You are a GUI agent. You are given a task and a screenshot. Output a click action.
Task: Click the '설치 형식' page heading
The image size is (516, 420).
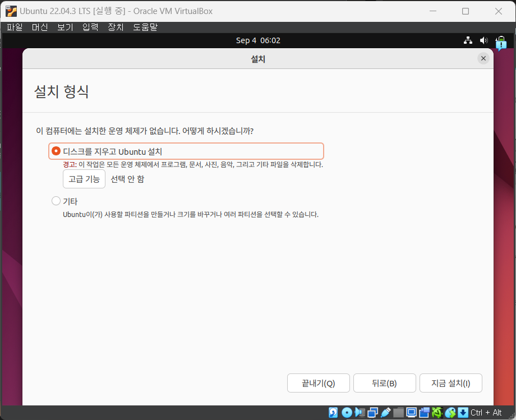(62, 91)
